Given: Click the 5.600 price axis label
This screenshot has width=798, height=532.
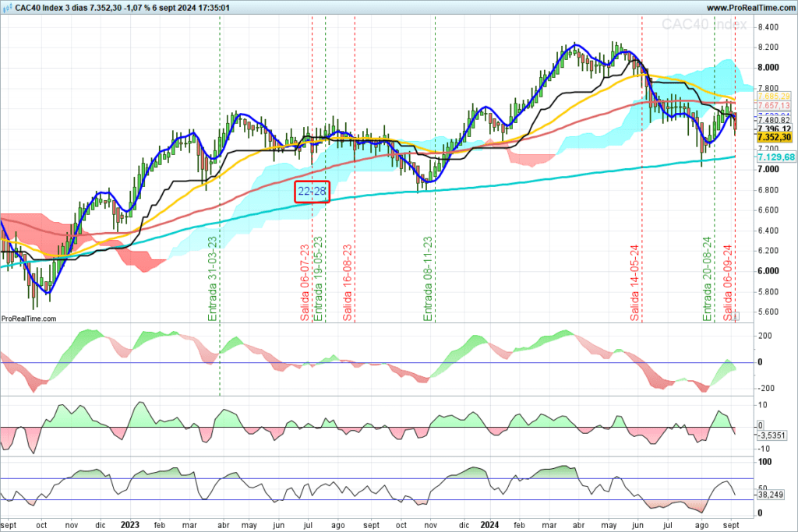Looking at the screenshot, I should tap(768, 312).
